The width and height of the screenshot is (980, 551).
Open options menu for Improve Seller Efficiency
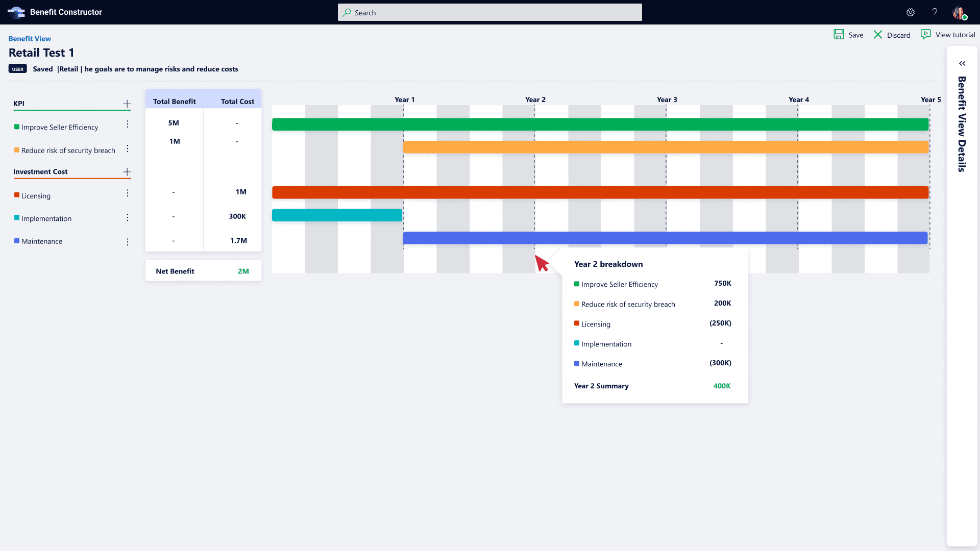128,124
